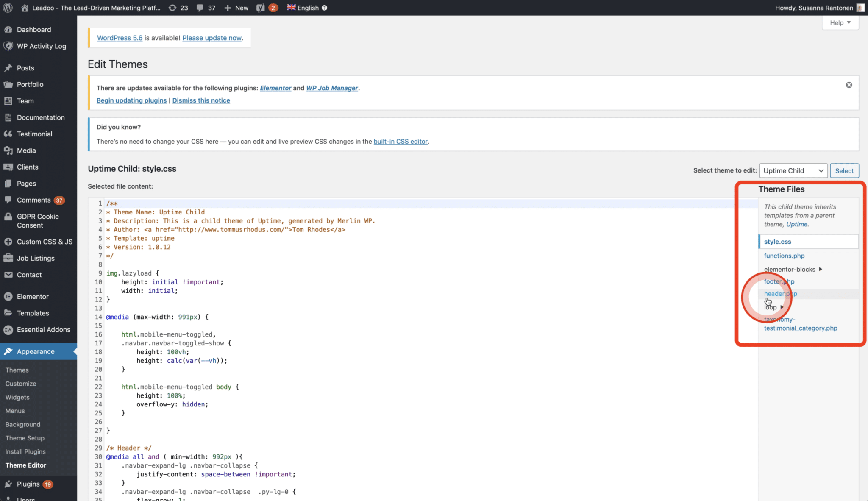Click the Essential Addons icon
This screenshot has width=868, height=501.
(8, 329)
